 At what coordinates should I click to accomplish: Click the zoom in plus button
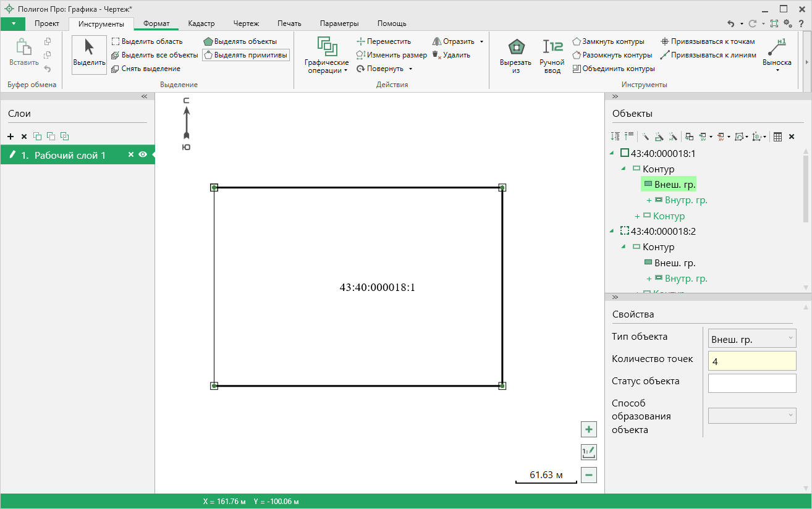pos(588,429)
